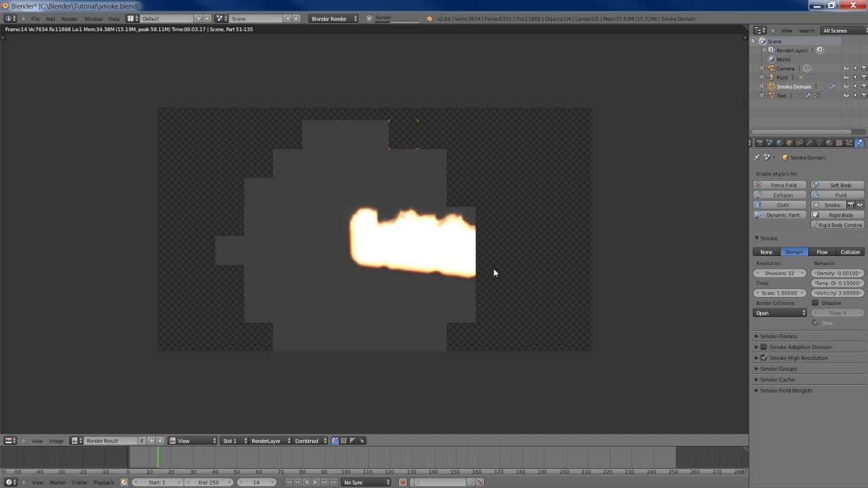
Task: Click the Divisions 32 field
Action: [781, 273]
